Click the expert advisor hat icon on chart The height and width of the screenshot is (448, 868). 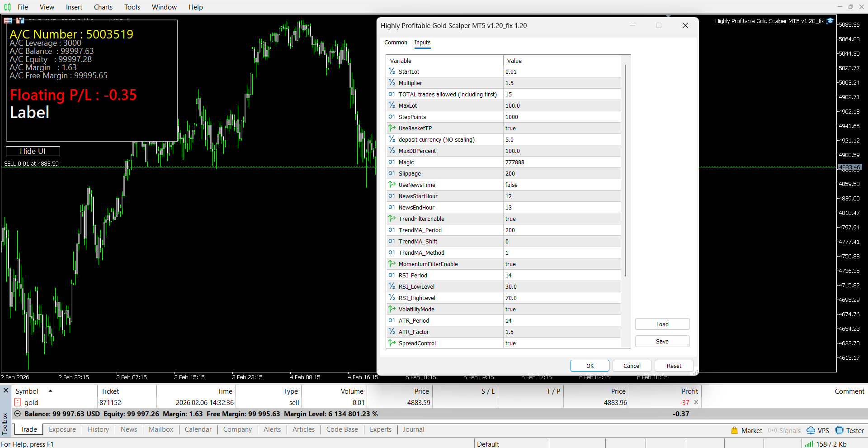(830, 21)
